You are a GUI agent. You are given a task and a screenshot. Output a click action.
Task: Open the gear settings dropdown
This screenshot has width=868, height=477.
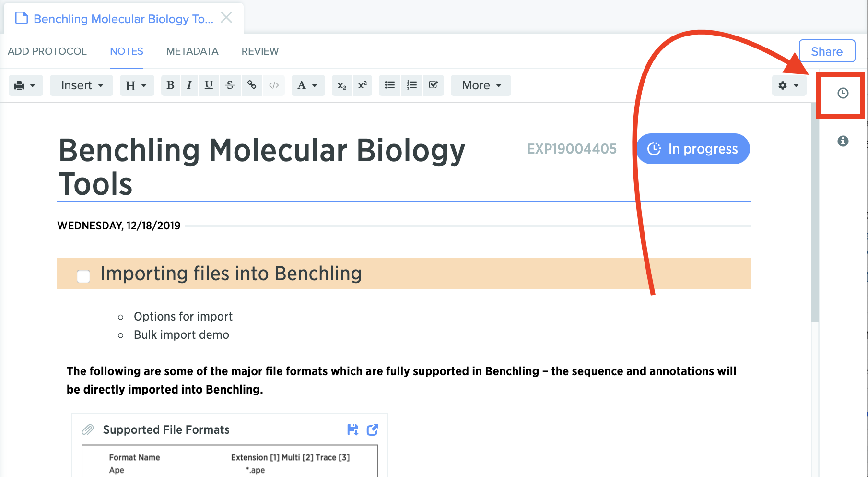tap(789, 85)
